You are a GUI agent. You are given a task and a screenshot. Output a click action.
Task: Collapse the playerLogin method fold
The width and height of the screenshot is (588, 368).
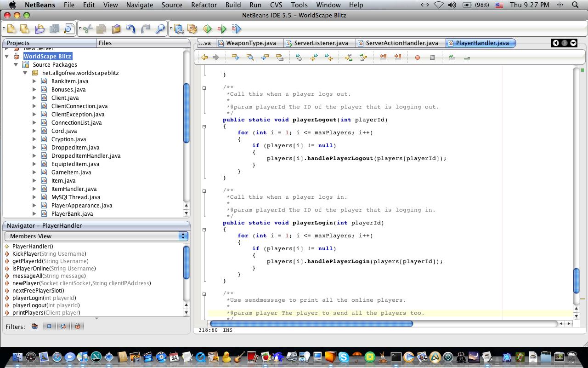204,229
